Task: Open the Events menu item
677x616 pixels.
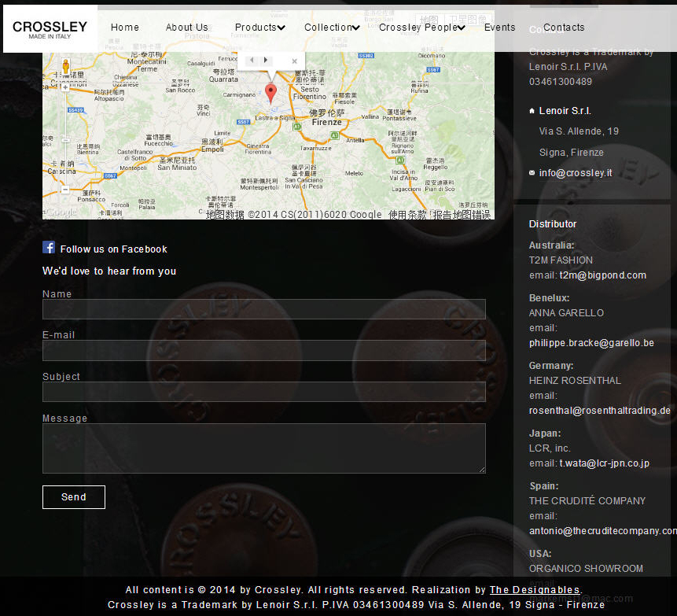Action: tap(499, 28)
